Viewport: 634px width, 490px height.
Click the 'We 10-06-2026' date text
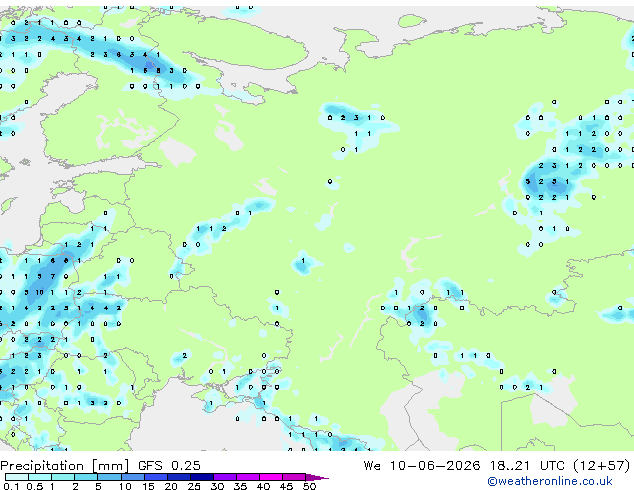pyautogui.click(x=422, y=465)
